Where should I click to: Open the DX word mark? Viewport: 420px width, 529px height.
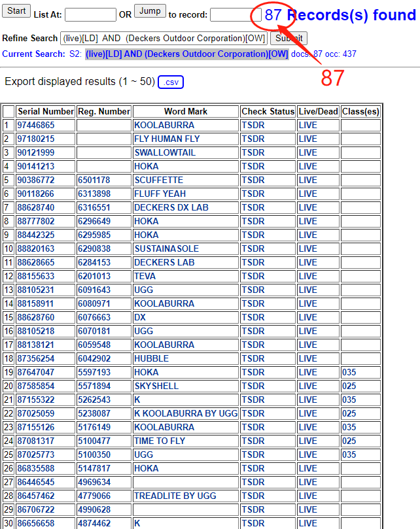pos(140,318)
